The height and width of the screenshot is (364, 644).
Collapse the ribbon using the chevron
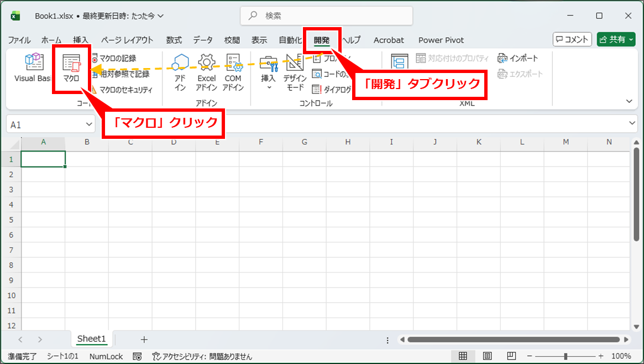click(x=629, y=101)
